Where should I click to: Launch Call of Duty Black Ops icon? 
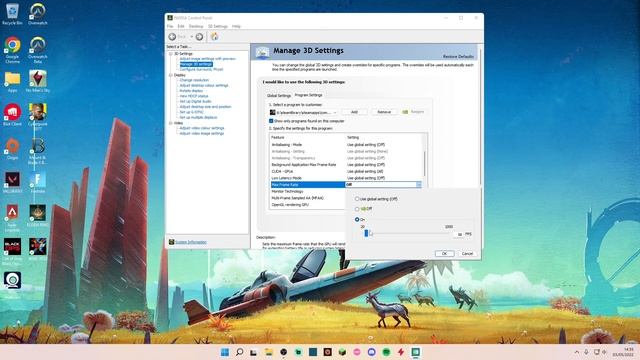pos(12,251)
